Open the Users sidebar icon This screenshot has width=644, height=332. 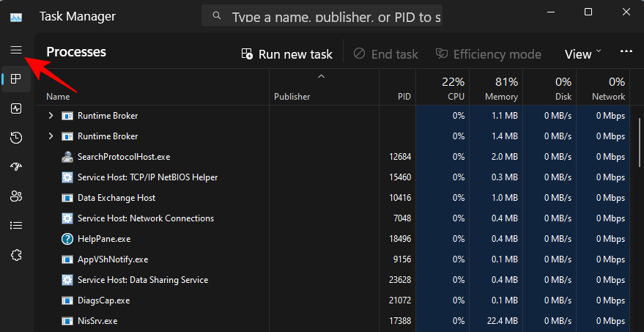[16, 196]
